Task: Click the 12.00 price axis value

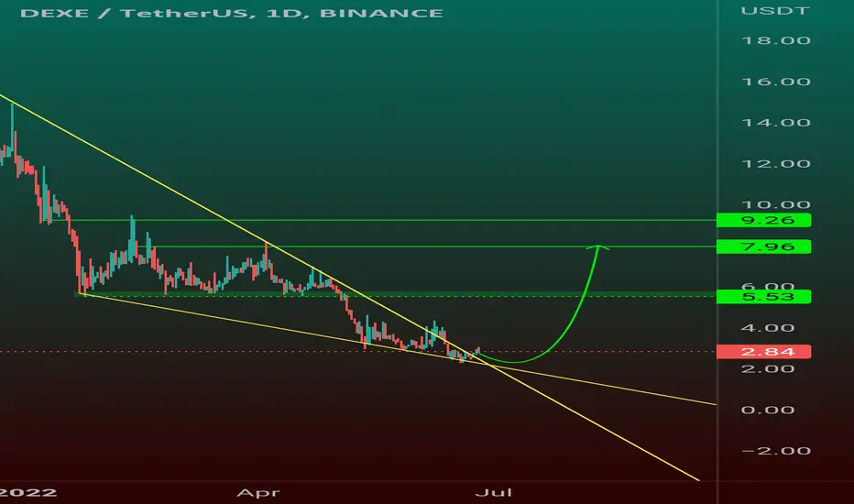Action: coord(776,163)
